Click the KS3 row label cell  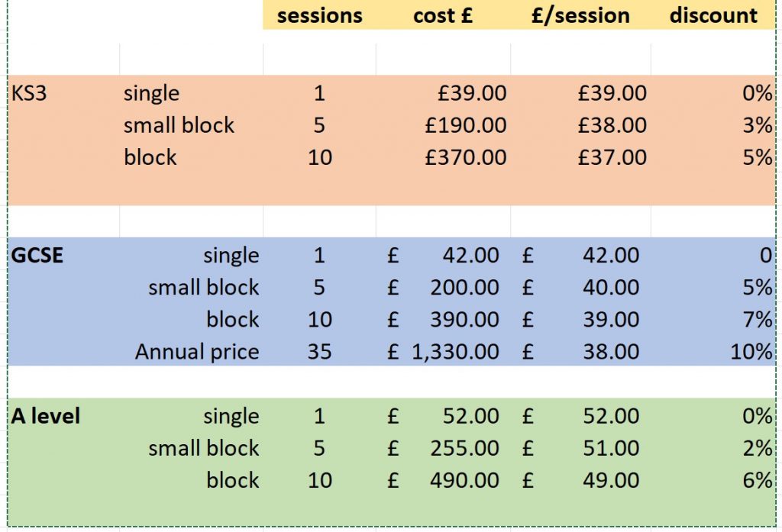coord(29,93)
